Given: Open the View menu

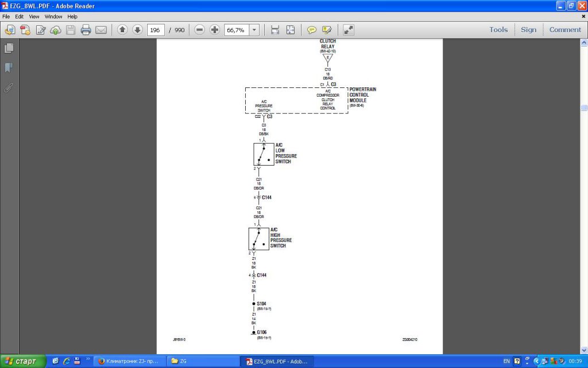Looking at the screenshot, I should (x=34, y=17).
